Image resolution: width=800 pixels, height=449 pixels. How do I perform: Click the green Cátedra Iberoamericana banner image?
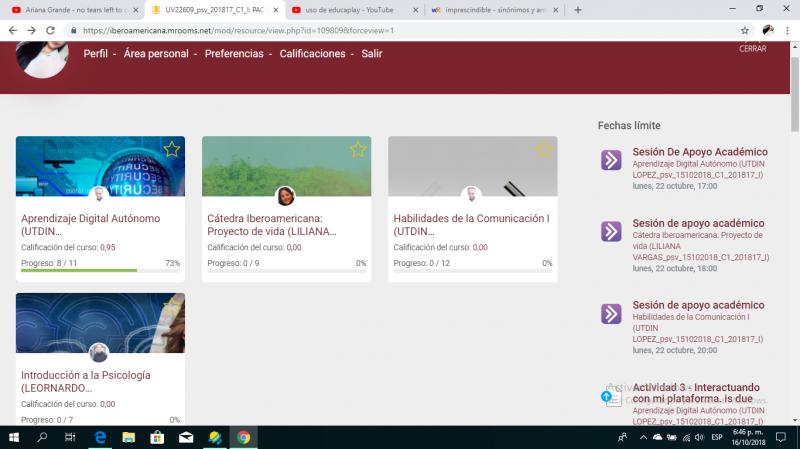point(287,166)
